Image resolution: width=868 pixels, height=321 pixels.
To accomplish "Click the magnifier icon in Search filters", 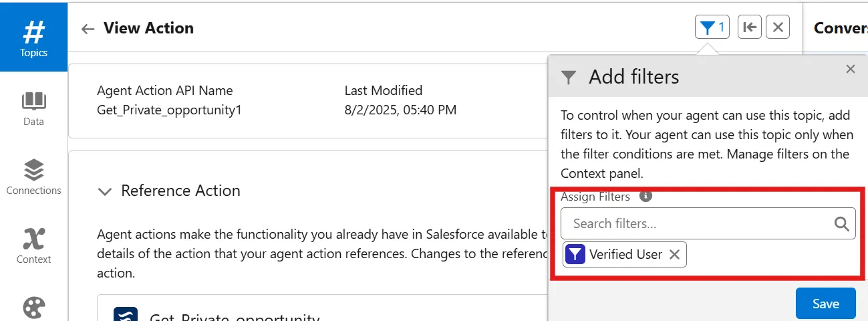I will (x=842, y=223).
